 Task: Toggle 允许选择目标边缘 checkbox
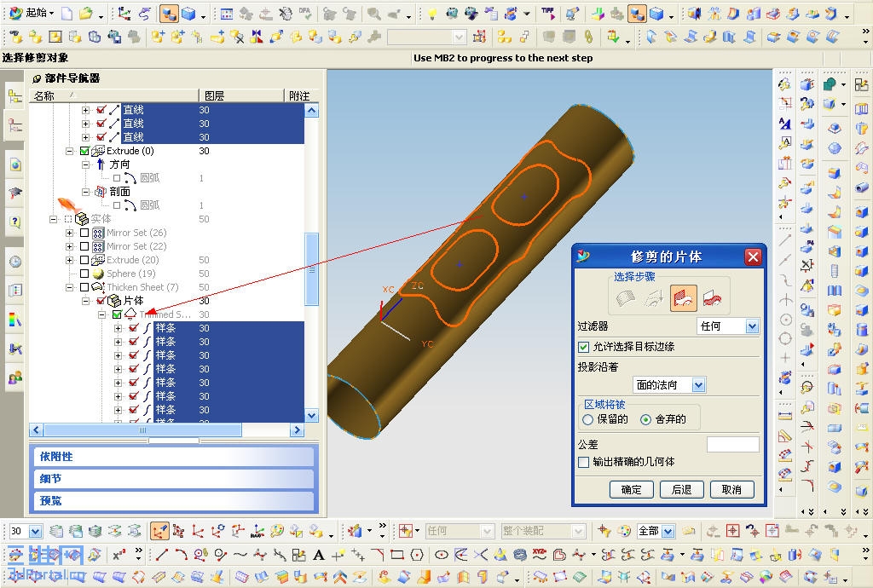pos(583,347)
